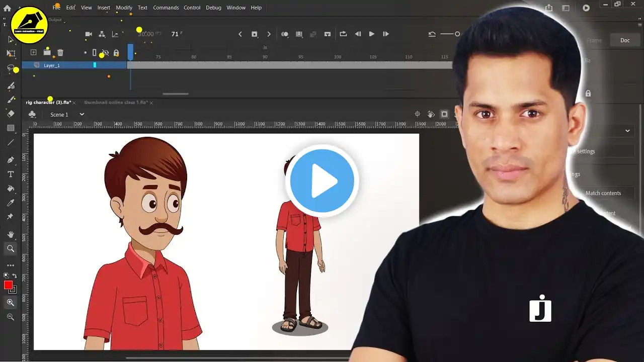The image size is (644, 362).
Task: Click the red fill color swatch
Action: pyautogui.click(x=8, y=285)
